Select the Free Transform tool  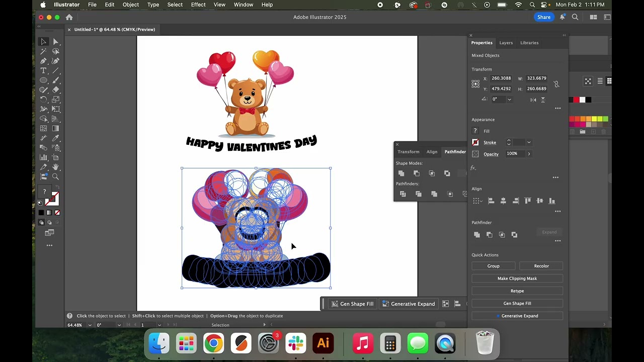[56, 109]
